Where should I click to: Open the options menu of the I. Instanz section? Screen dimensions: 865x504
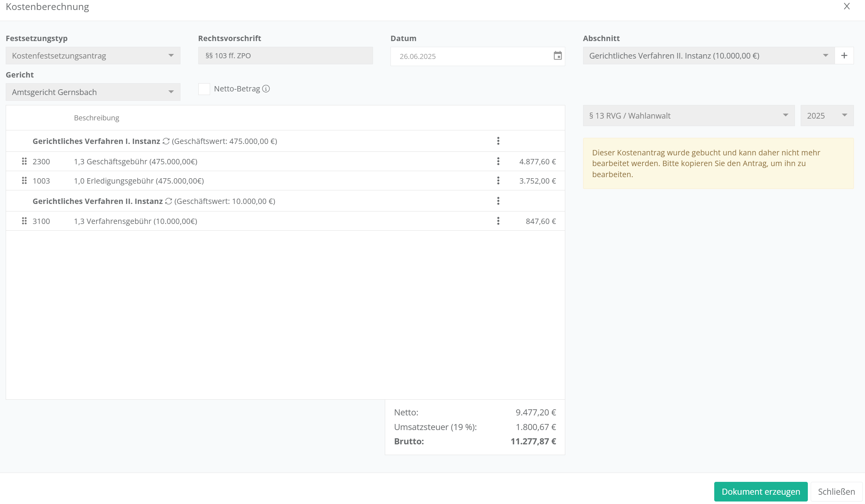coord(498,141)
